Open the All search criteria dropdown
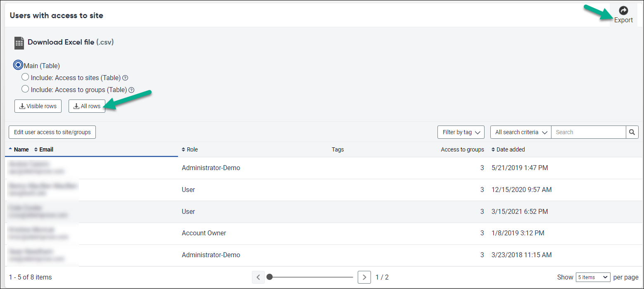Viewport: 644px width, 289px height. (520, 132)
